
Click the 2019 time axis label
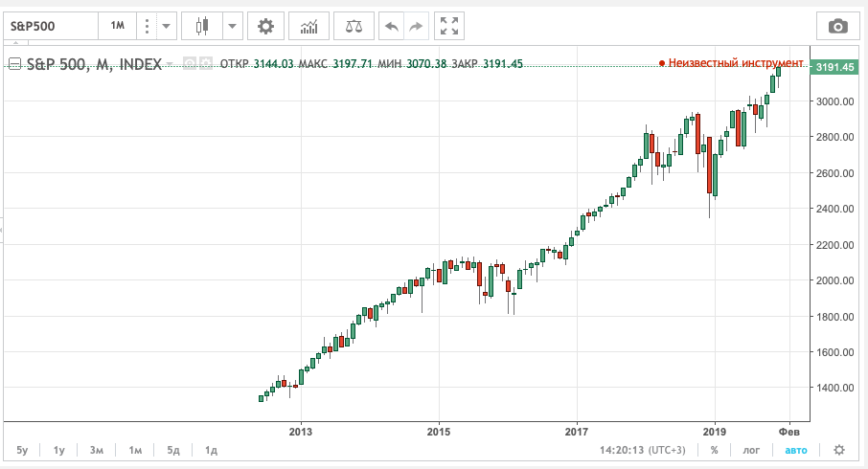[x=714, y=432]
